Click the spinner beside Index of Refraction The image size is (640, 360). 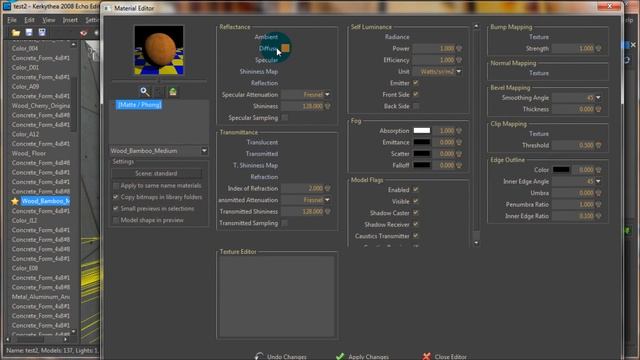(327, 189)
